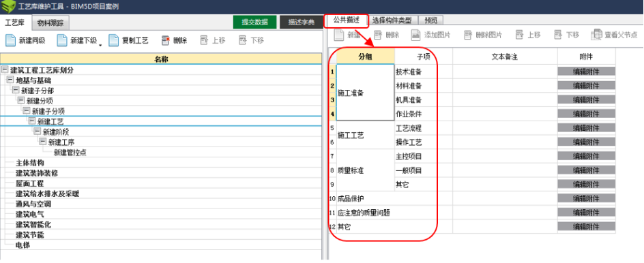The width and height of the screenshot is (644, 263).
Task: Select the 新建管控点 tree item
Action: [x=70, y=153]
